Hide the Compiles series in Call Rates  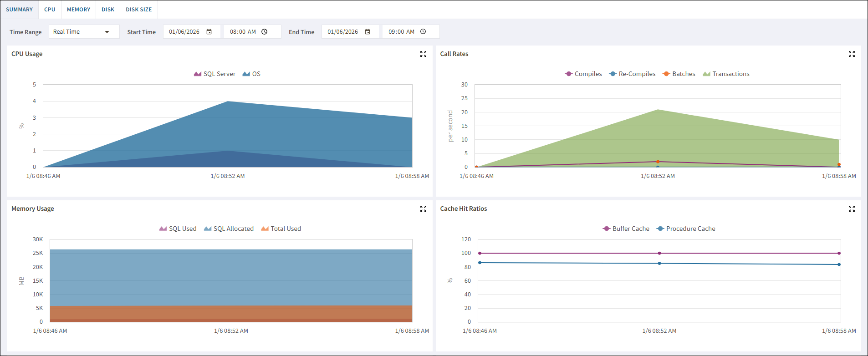(583, 74)
